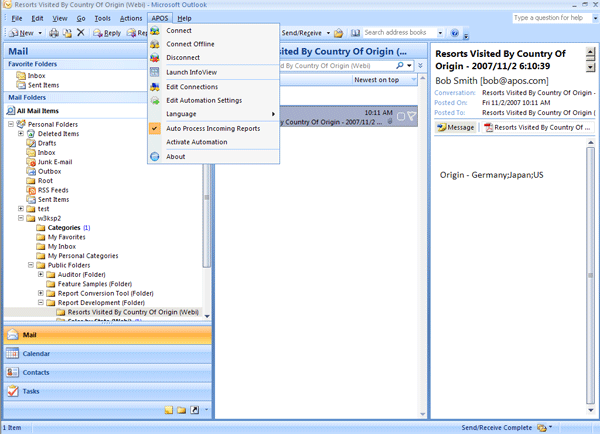600x434 pixels.
Task: Switch to the Contacts pane
Action: [x=108, y=372]
